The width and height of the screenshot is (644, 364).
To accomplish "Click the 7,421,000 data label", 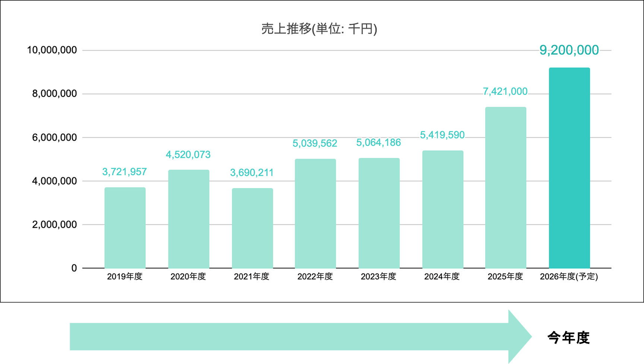I will coord(505,92).
